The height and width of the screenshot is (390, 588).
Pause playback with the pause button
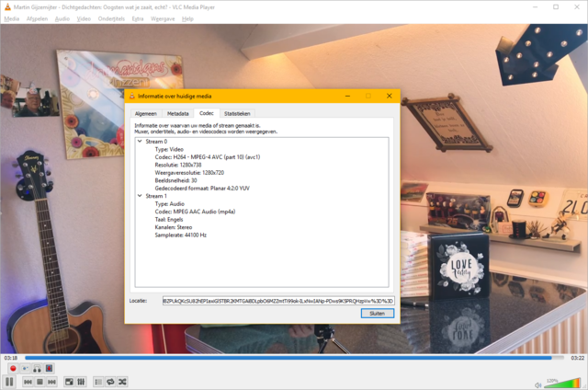pyautogui.click(x=10, y=382)
